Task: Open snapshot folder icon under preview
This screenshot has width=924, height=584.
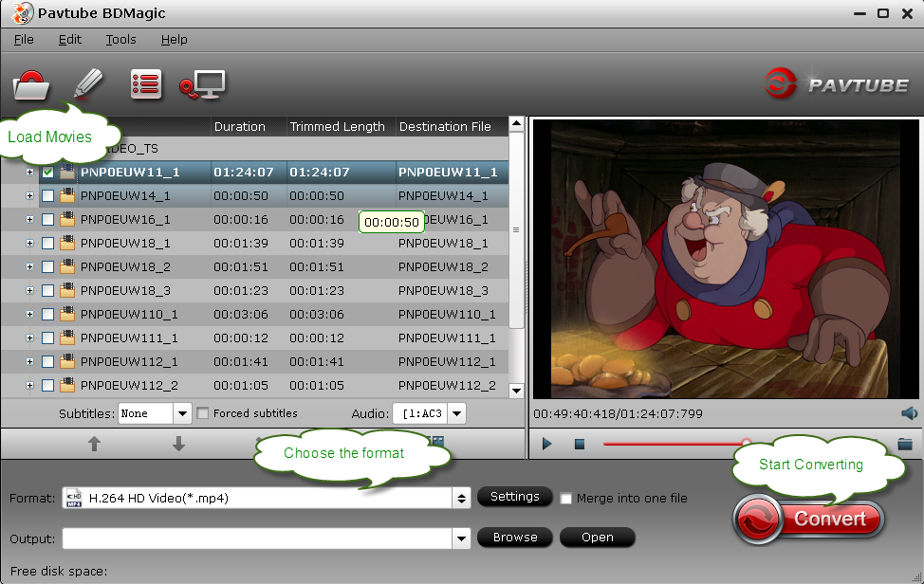Action: (905, 444)
